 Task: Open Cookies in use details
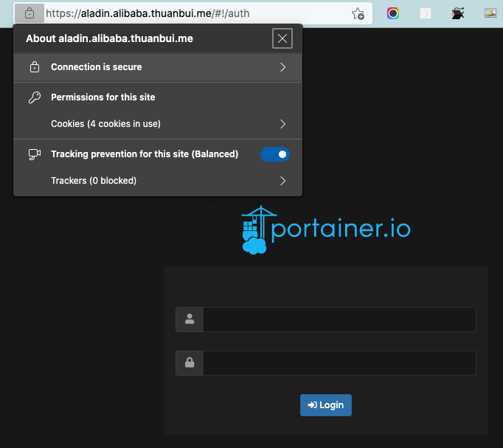point(158,124)
